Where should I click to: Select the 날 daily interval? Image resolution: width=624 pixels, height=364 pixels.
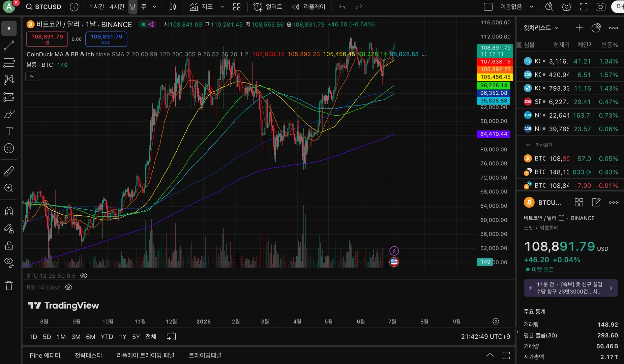(133, 7)
